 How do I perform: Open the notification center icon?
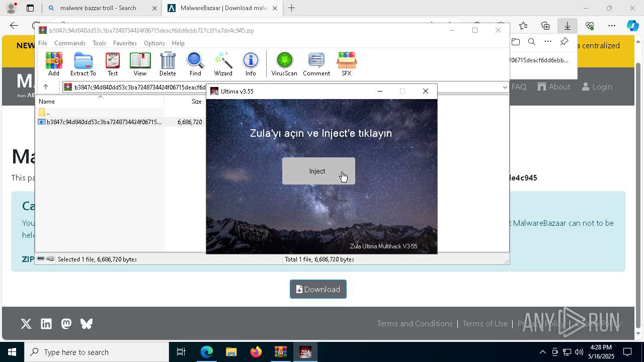(627, 352)
